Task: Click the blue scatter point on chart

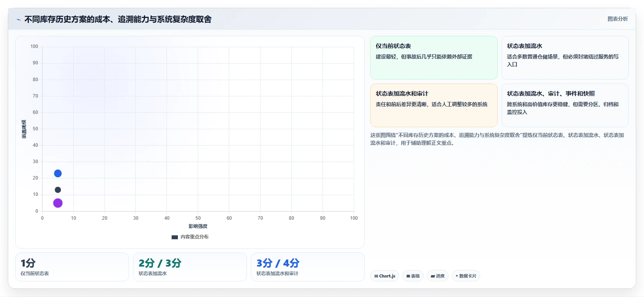Action: [x=58, y=173]
